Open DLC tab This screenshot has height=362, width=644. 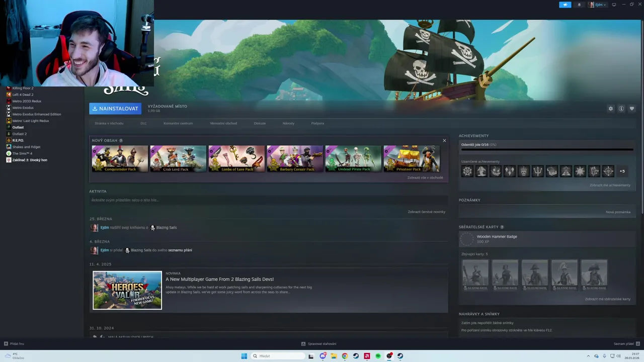pyautogui.click(x=143, y=123)
